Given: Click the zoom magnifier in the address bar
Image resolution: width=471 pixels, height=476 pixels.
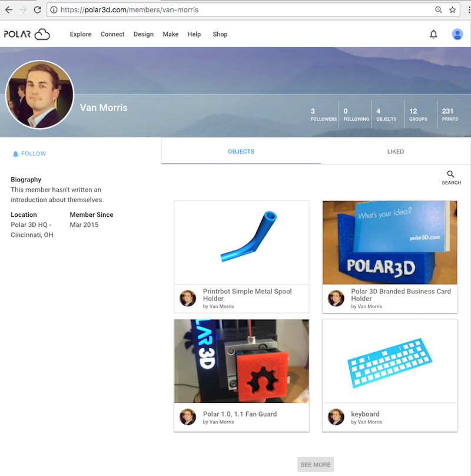Looking at the screenshot, I should point(439,9).
